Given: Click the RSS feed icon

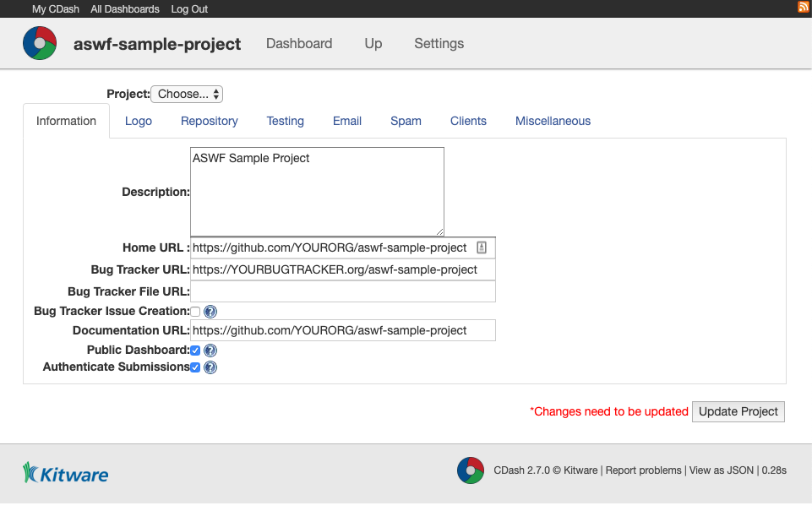Looking at the screenshot, I should click(x=804, y=7).
